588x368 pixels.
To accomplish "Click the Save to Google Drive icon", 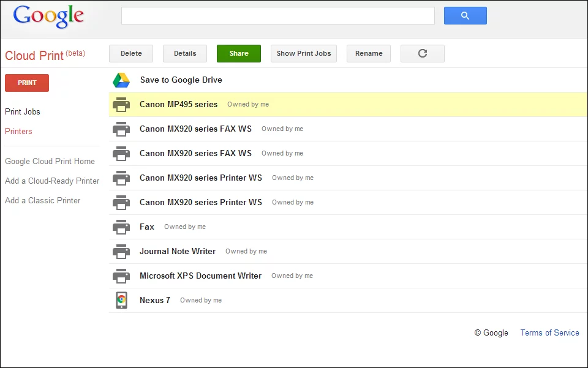I will [x=121, y=80].
